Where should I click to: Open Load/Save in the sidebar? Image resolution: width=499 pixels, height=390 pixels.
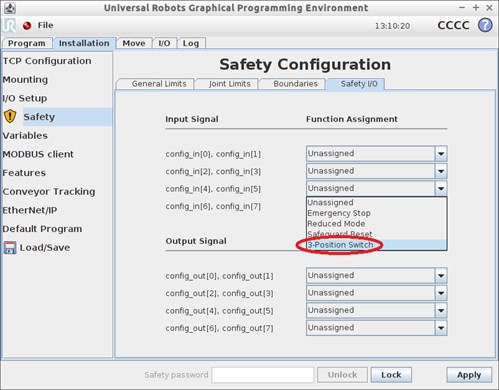45,248
